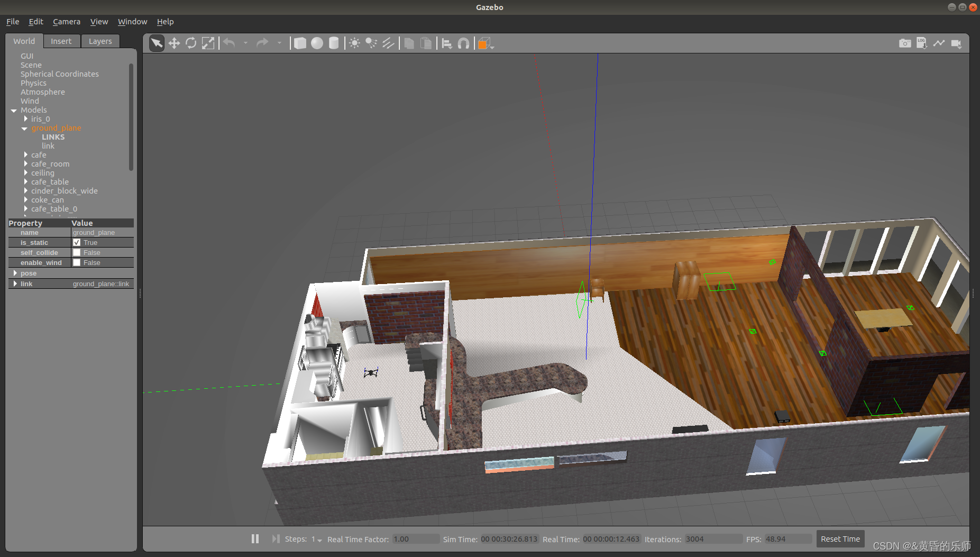The height and width of the screenshot is (557, 980).
Task: Open the Window menu
Action: tap(132, 22)
